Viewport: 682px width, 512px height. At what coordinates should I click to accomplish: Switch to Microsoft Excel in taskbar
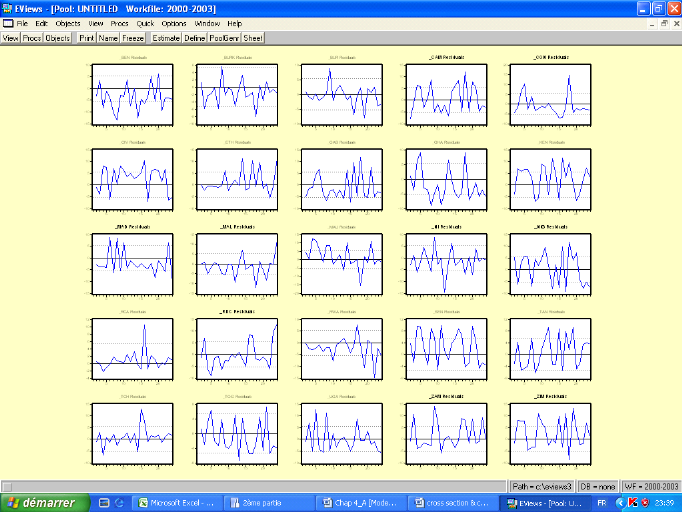point(178,502)
